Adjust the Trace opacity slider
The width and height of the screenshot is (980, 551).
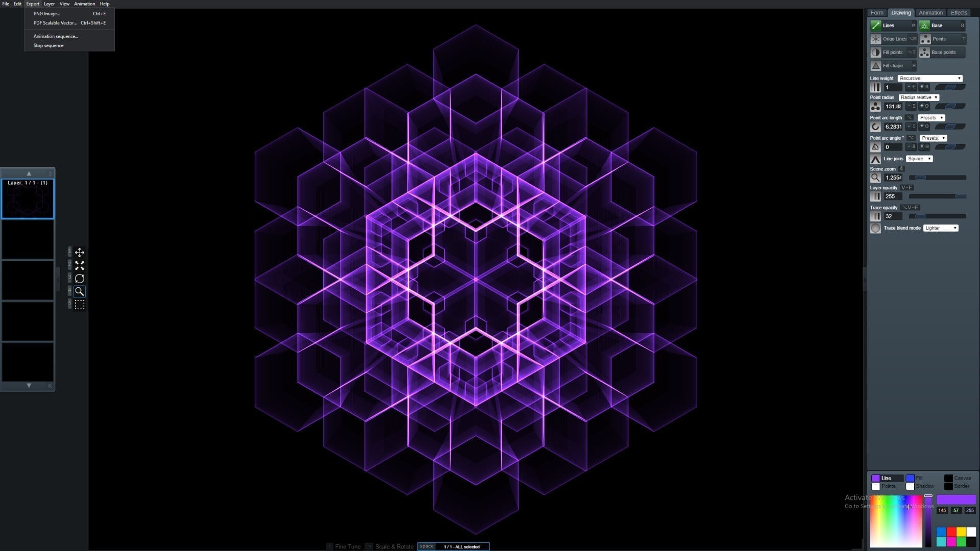click(937, 216)
